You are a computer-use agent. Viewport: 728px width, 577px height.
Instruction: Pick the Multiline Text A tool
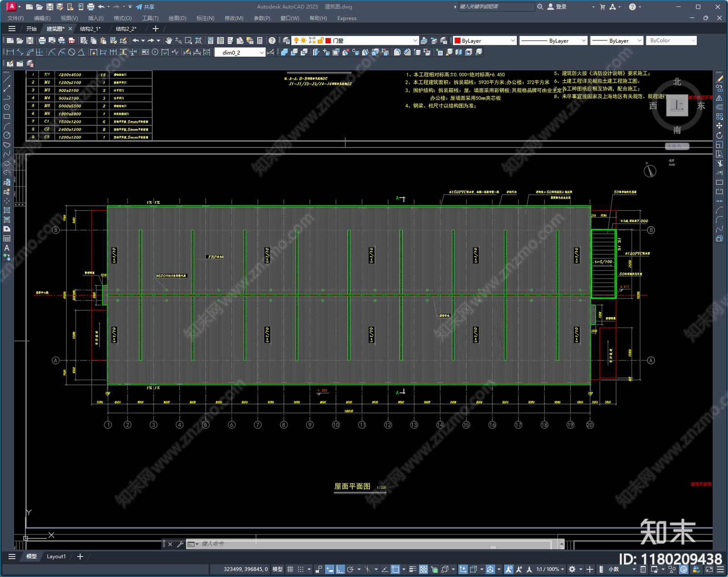(7, 248)
